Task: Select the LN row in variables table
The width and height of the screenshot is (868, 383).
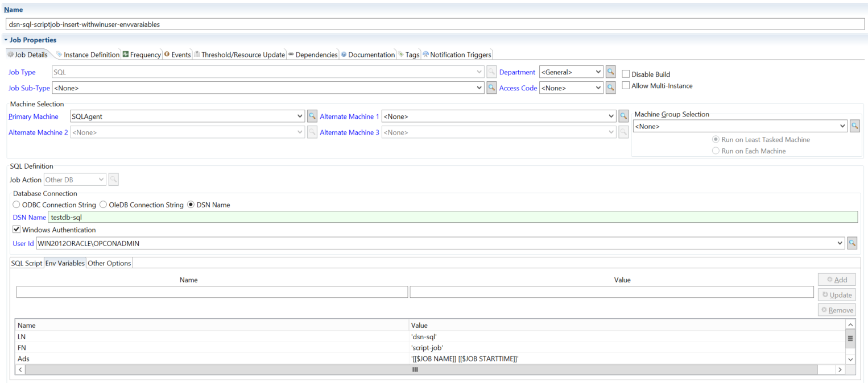Action: pyautogui.click(x=430, y=336)
